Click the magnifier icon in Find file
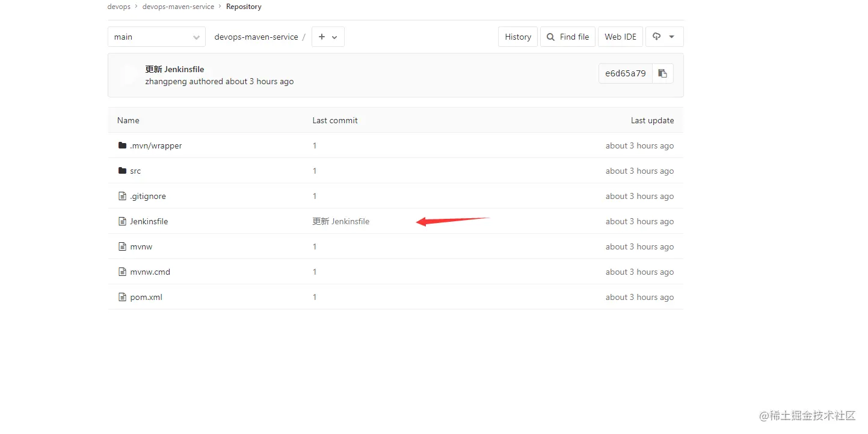 click(550, 37)
